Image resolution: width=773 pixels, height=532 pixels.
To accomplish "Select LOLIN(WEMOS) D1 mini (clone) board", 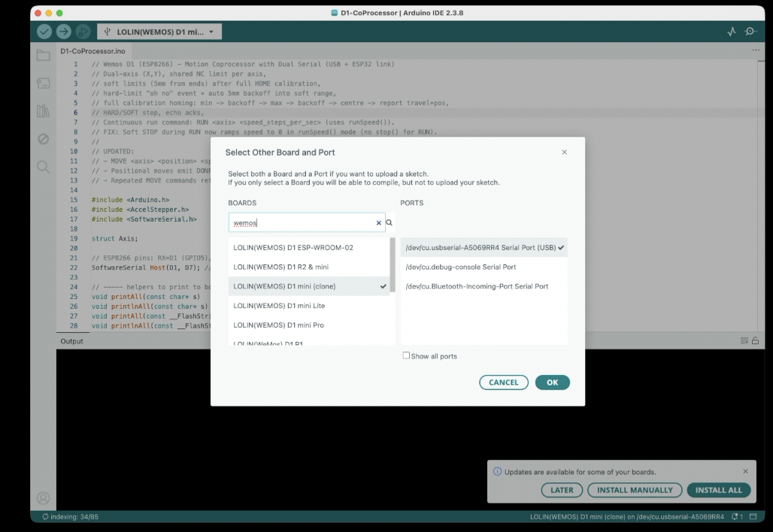I will point(309,286).
